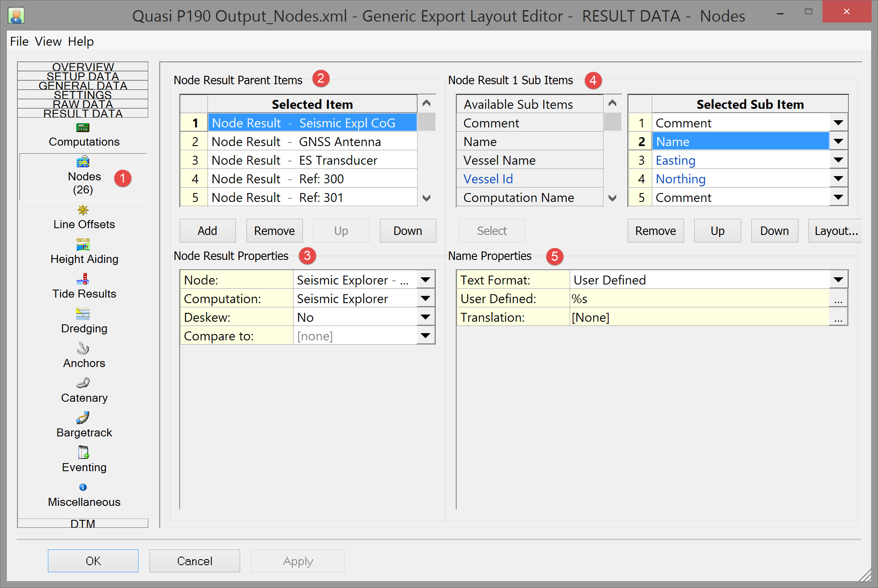Expand the Deskew dropdown

[425, 317]
